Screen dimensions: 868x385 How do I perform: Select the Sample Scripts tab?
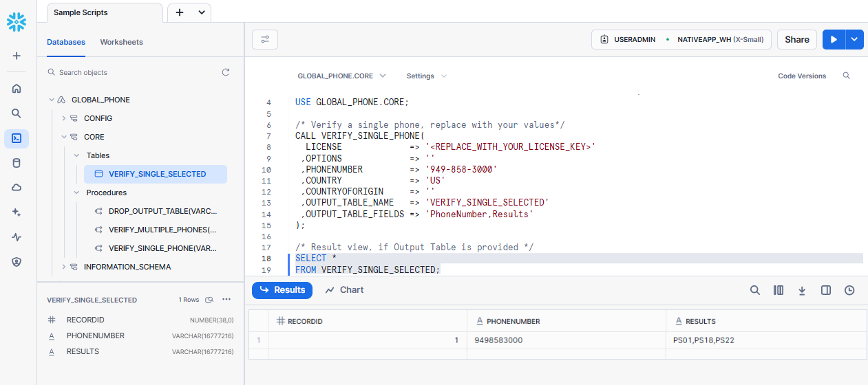coord(105,12)
